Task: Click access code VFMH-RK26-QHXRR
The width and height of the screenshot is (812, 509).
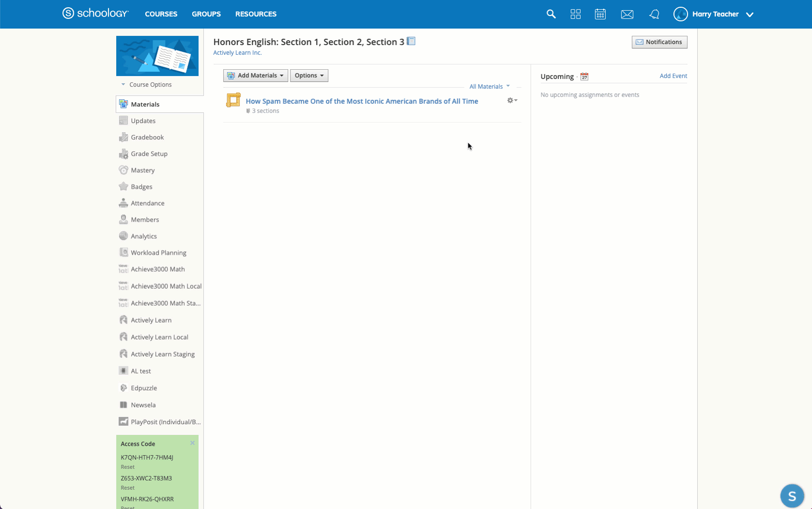Action: click(x=147, y=499)
